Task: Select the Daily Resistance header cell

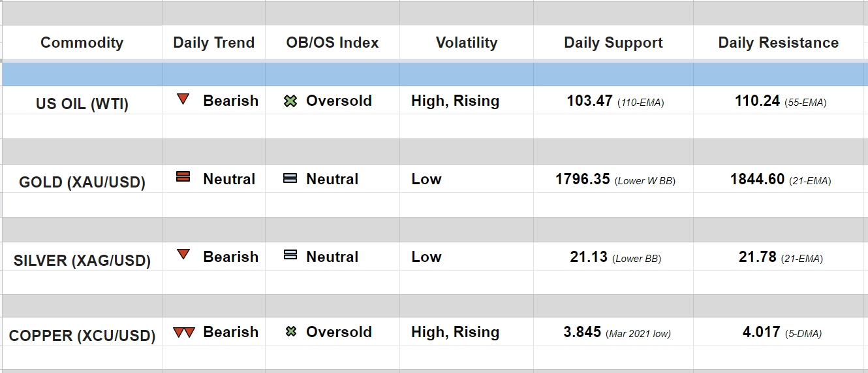Action: click(x=778, y=43)
